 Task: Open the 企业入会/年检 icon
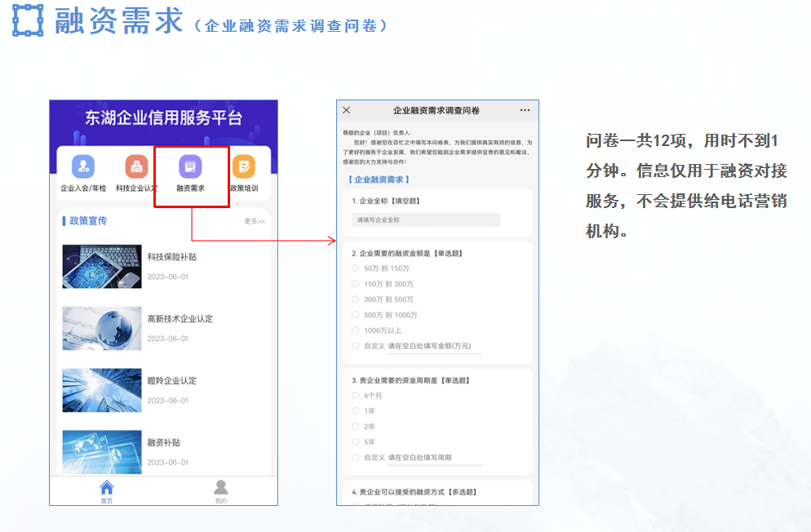83,166
